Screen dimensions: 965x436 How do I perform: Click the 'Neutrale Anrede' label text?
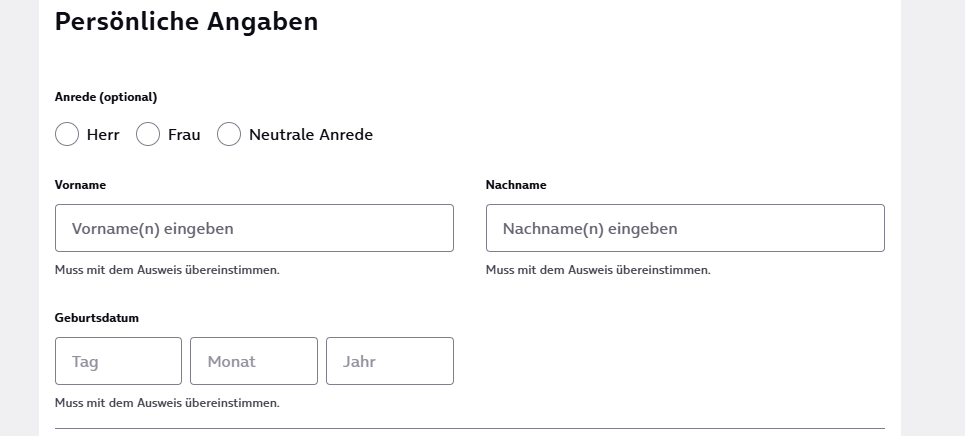pos(310,135)
